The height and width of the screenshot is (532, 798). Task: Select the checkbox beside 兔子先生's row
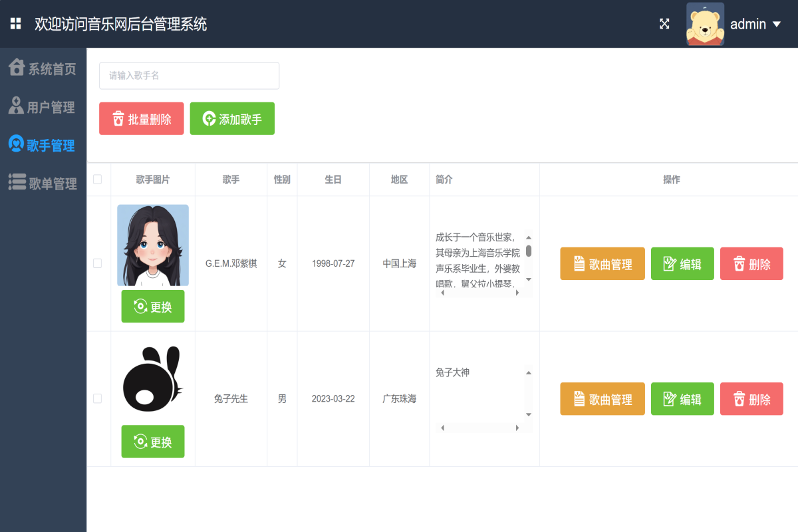97,398
